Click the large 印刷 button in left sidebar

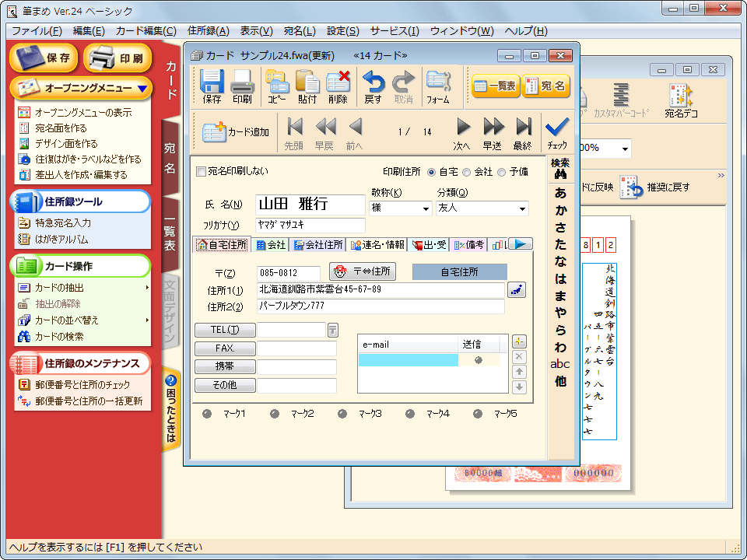tap(117, 58)
